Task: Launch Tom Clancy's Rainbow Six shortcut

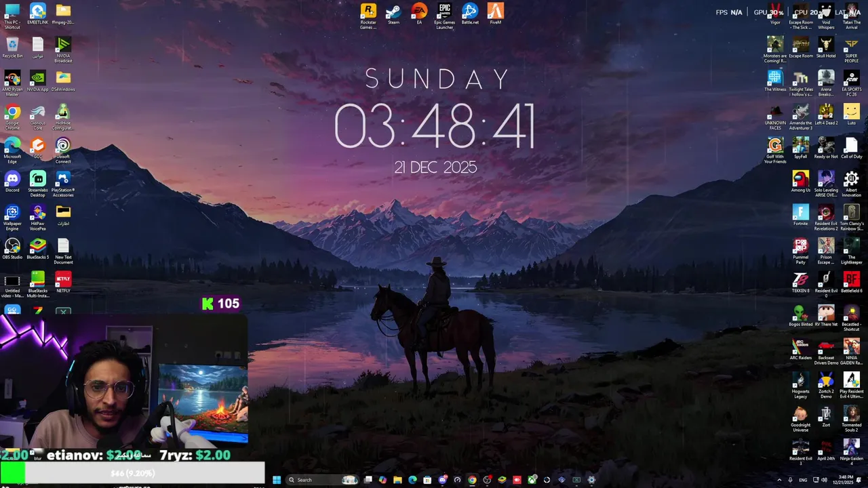Action: pos(852,218)
